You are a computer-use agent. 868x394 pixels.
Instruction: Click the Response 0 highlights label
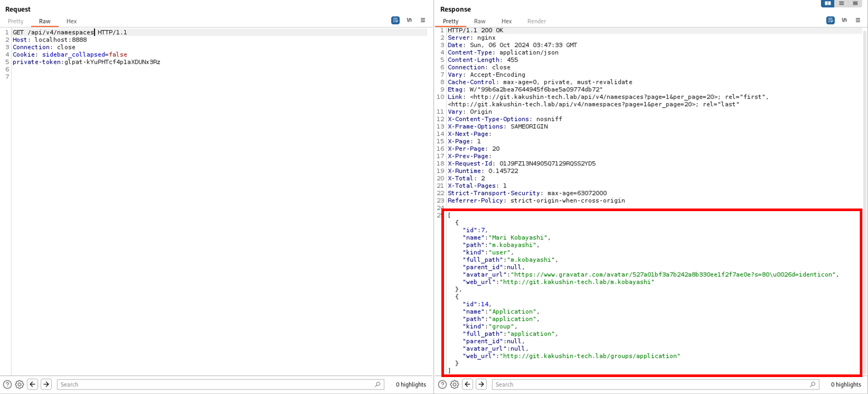[x=846, y=384]
